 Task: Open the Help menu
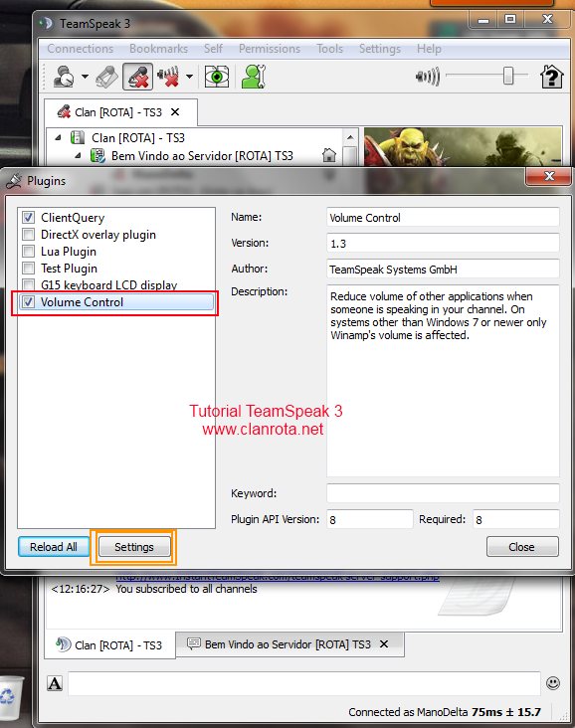(429, 49)
